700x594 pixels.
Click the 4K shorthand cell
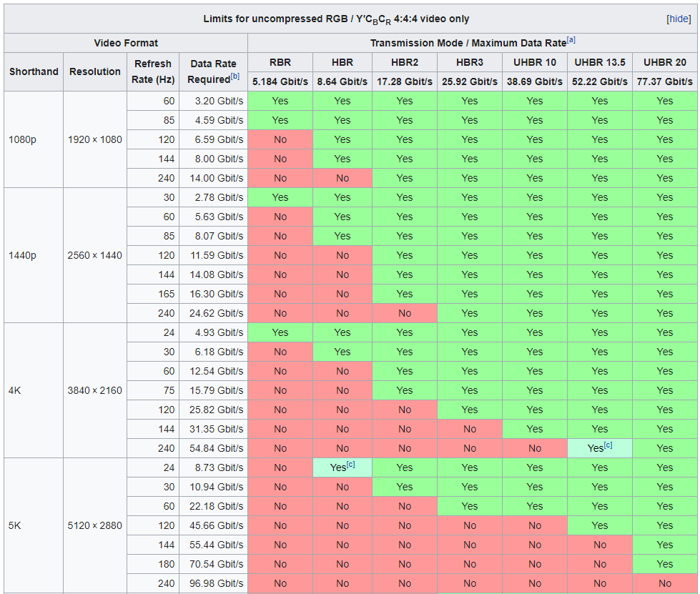pyautogui.click(x=34, y=390)
